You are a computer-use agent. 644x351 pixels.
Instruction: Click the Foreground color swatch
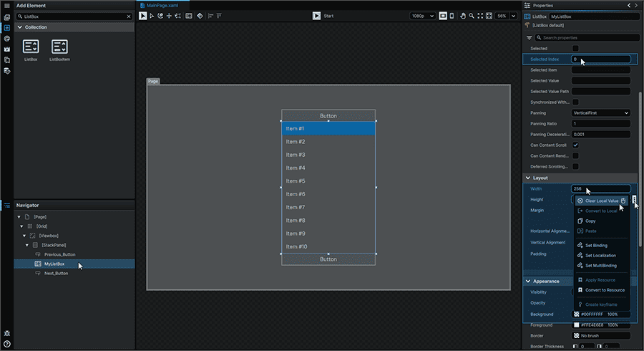[x=576, y=324]
